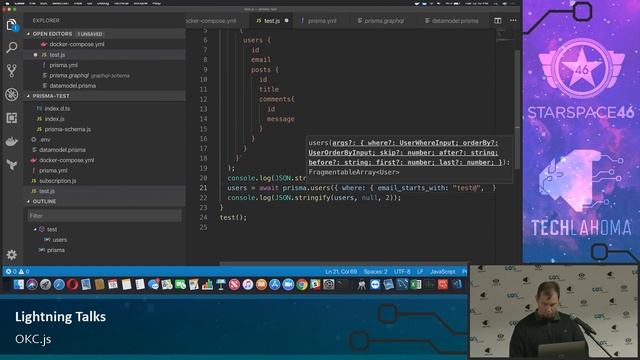Viewport: 640px width, 360px height.
Task: Launch Safari from the Dock
Action: pyautogui.click(x=59, y=284)
